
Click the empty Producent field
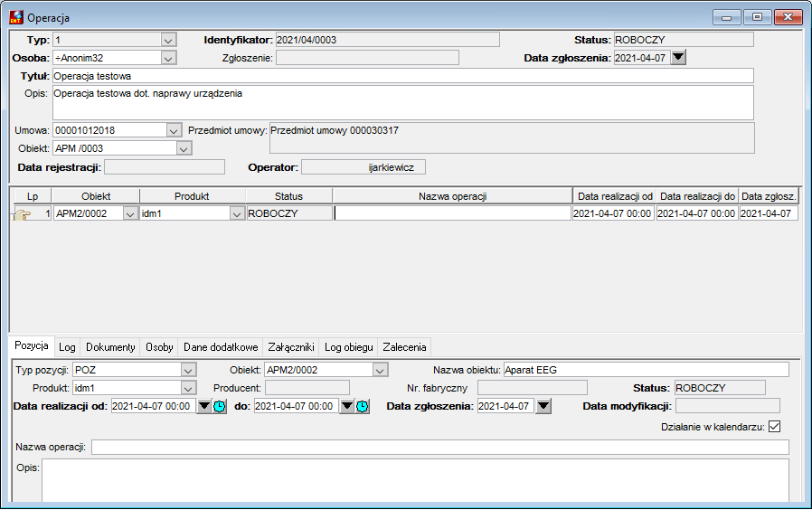(x=307, y=388)
